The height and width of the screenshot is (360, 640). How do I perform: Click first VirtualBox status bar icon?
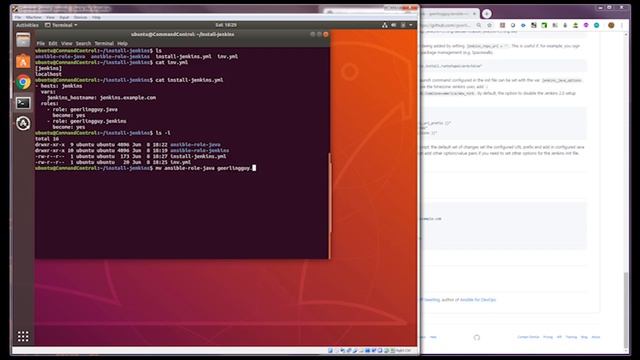(330, 351)
